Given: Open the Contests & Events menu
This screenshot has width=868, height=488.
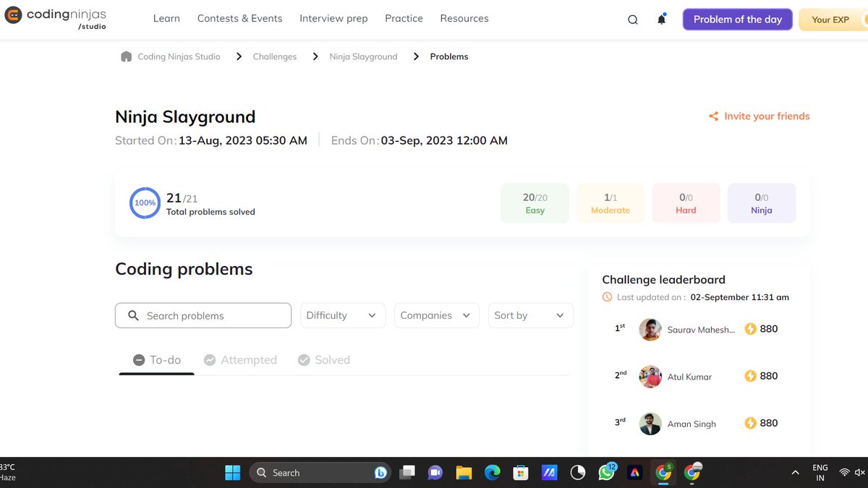Looking at the screenshot, I should tap(240, 19).
